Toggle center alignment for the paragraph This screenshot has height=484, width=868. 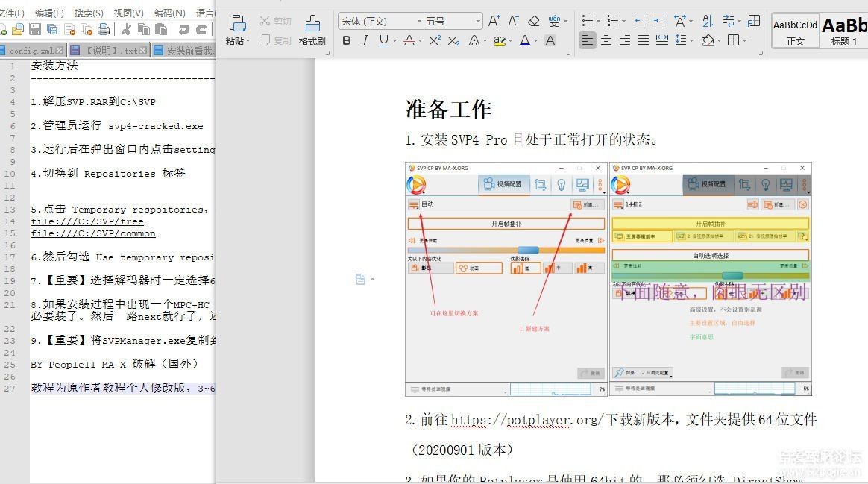click(606, 40)
